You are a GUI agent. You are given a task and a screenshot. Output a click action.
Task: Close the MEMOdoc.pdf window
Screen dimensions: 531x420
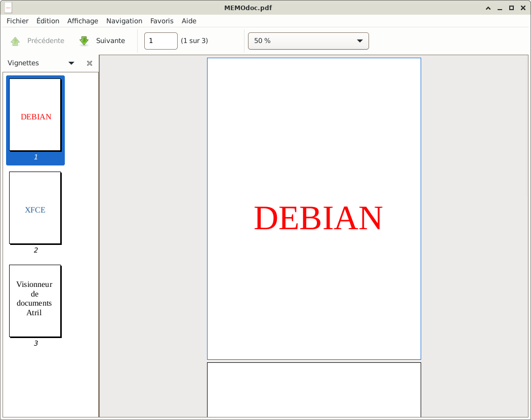523,8
